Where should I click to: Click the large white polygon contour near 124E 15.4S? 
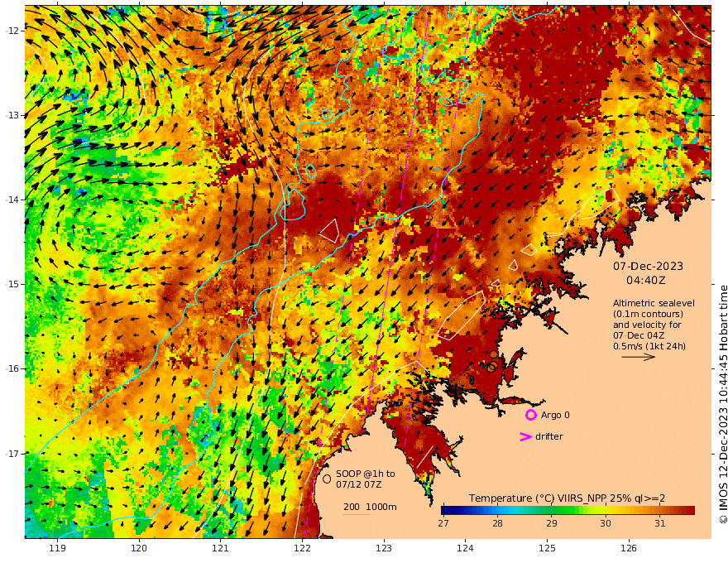[x=462, y=316]
